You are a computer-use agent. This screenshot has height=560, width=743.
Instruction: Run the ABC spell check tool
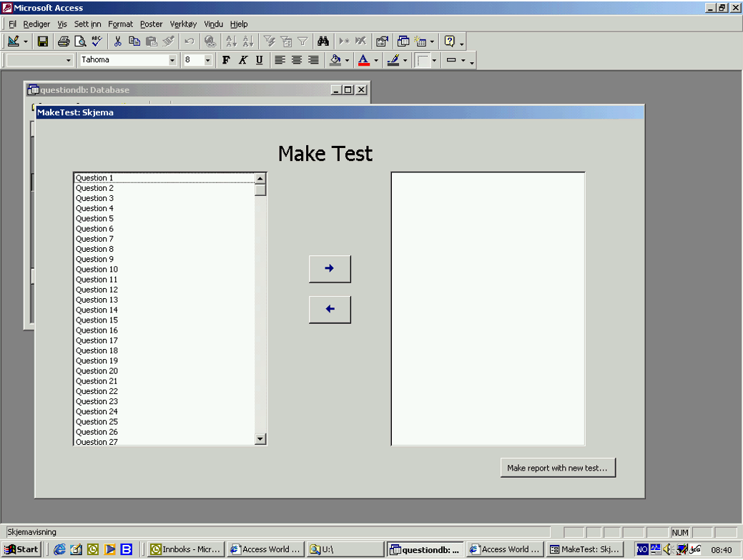[x=97, y=41]
